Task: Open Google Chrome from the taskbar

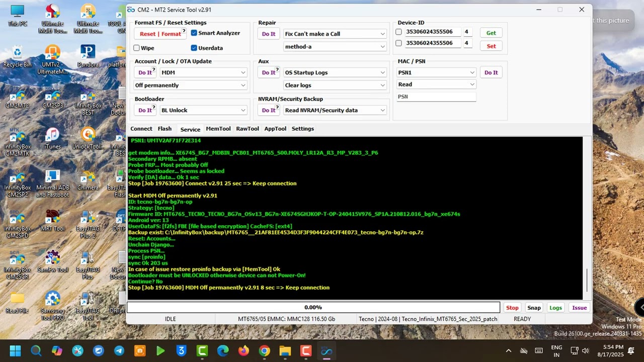Action: point(264,350)
